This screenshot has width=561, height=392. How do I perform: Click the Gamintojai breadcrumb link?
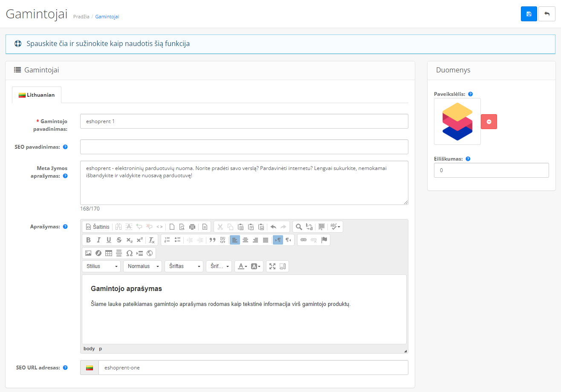pos(107,17)
